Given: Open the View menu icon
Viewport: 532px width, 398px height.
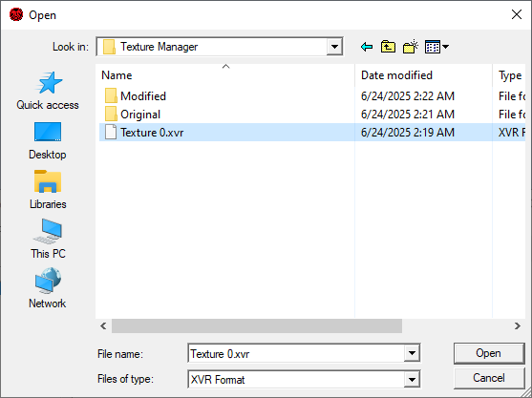Looking at the screenshot, I should (x=436, y=47).
